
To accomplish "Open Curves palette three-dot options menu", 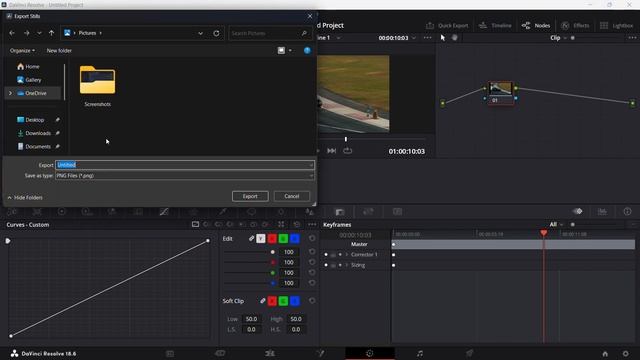I will (x=312, y=224).
